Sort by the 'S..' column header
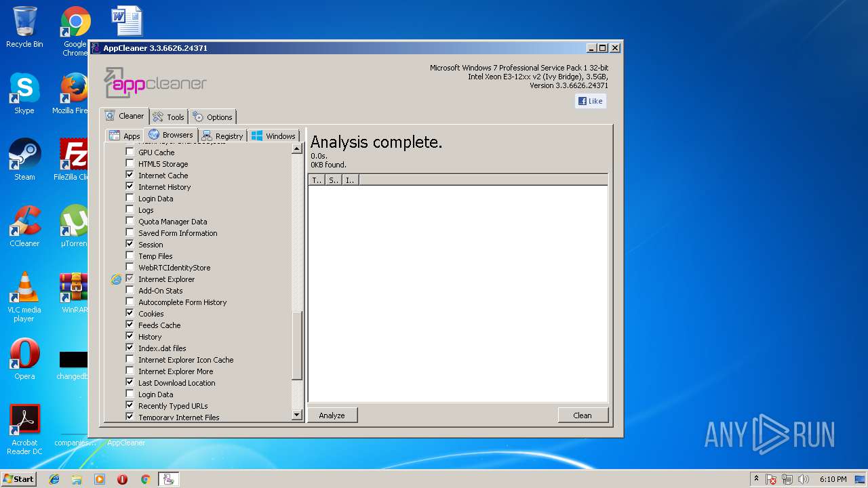This screenshot has width=868, height=488. [x=334, y=180]
